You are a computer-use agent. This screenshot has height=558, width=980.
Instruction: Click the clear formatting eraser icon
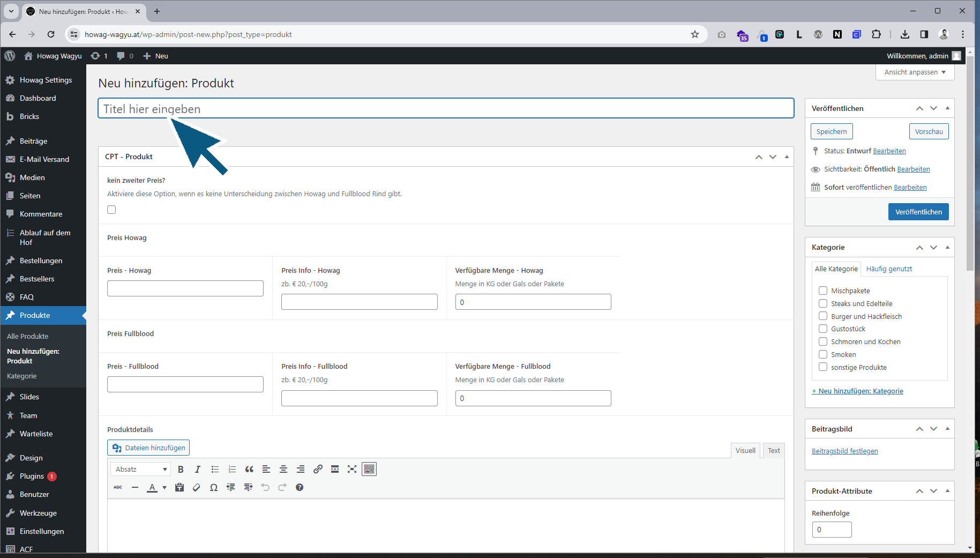pyautogui.click(x=197, y=487)
